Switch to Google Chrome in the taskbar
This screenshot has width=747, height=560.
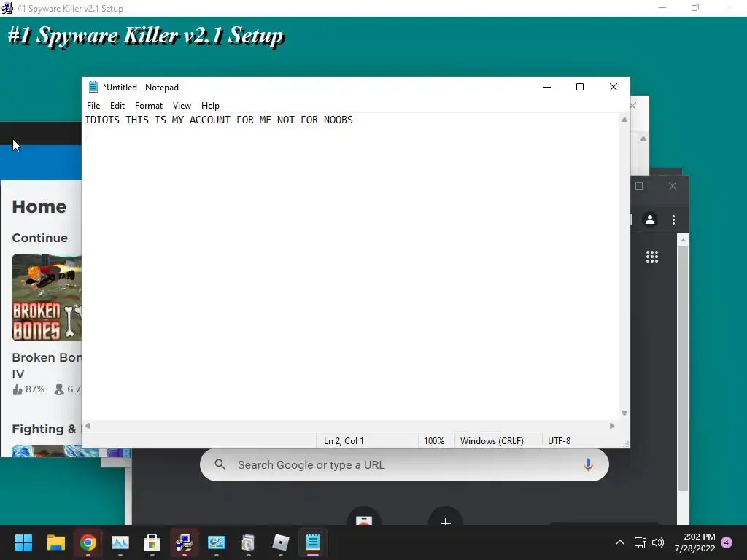click(x=88, y=542)
